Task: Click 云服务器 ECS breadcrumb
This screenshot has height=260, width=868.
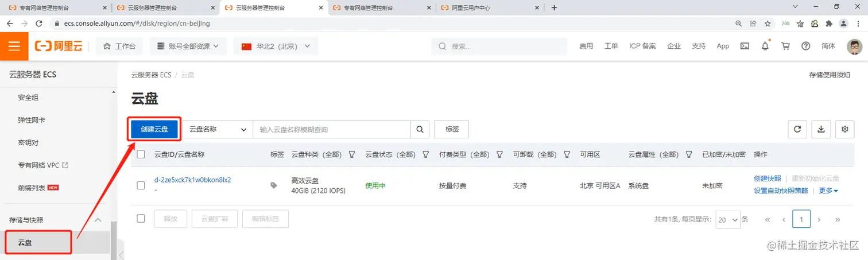Action: pyautogui.click(x=152, y=75)
